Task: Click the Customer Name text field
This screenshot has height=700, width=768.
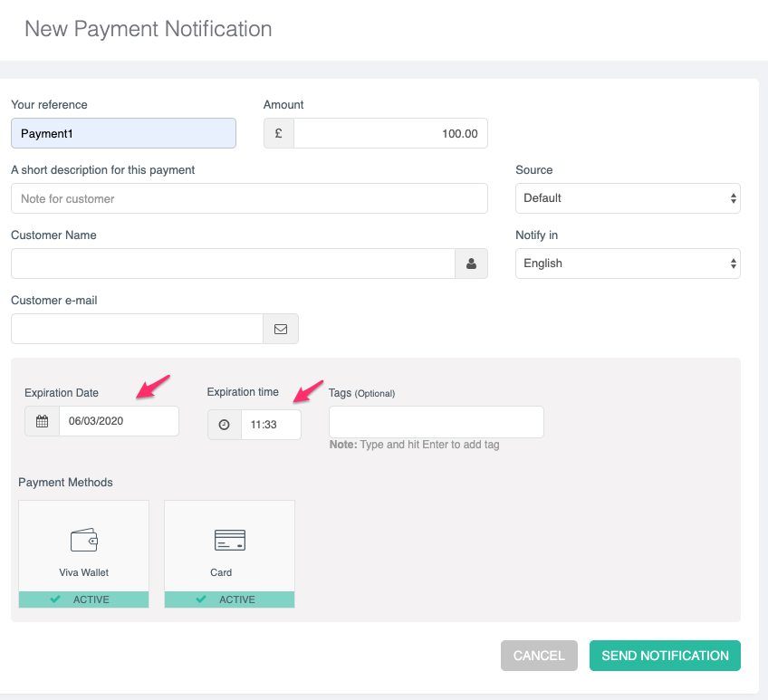Action: click(x=233, y=264)
